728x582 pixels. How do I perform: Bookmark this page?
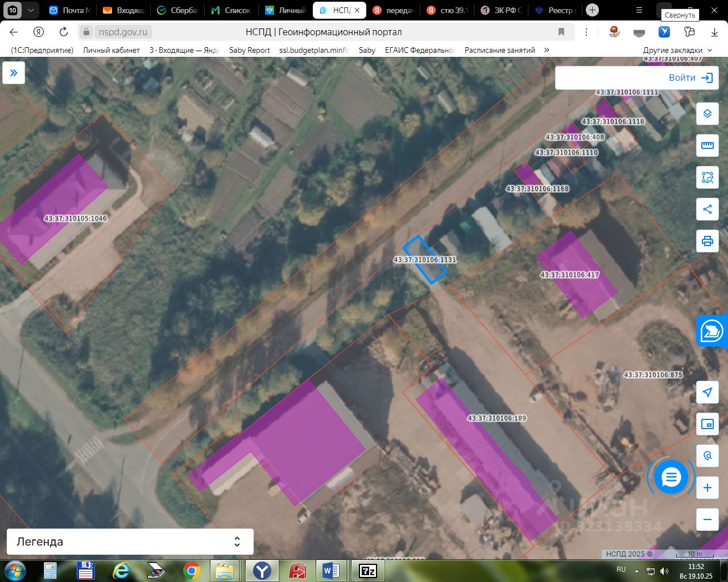(x=561, y=32)
